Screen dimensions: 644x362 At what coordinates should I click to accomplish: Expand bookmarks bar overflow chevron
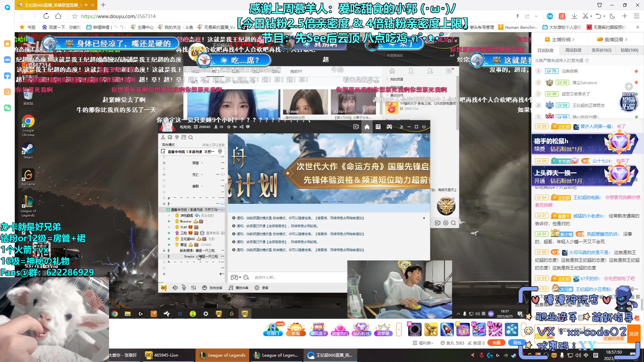click(637, 27)
